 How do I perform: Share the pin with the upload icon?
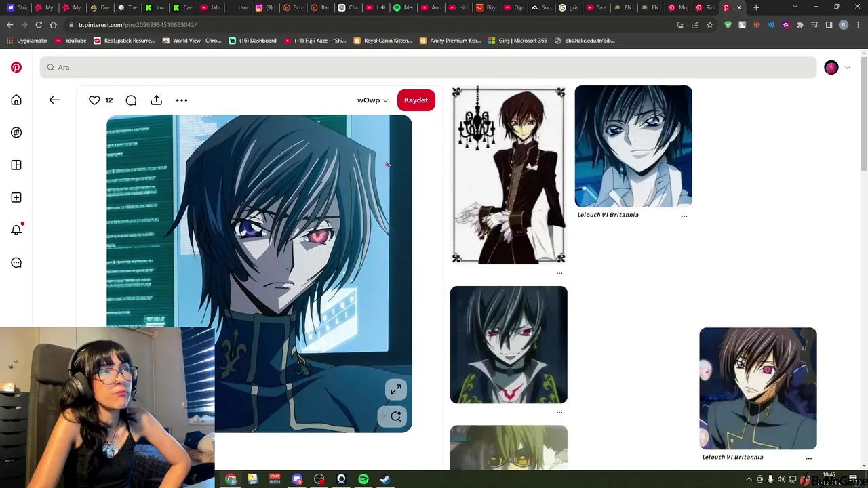[x=157, y=100]
